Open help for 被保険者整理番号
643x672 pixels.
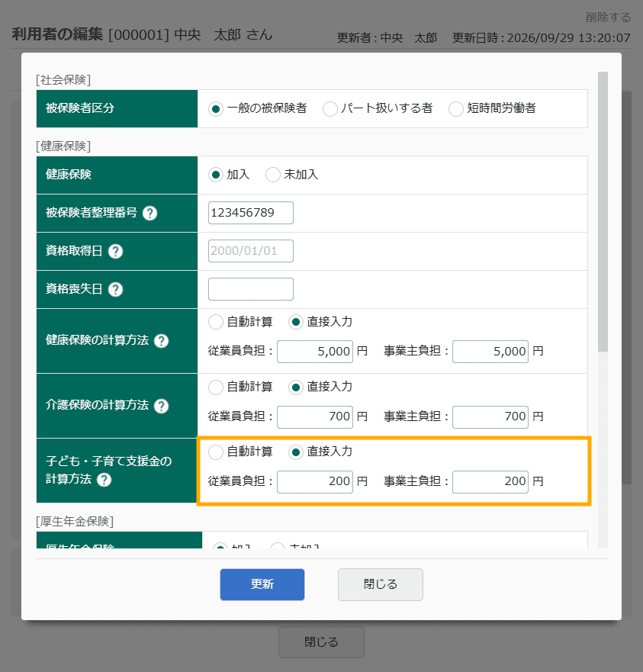149,213
